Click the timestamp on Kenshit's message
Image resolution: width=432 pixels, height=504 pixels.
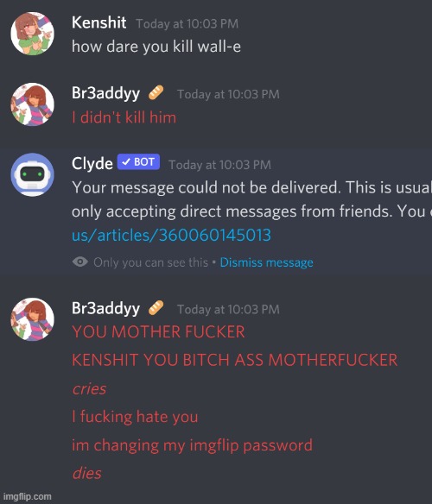[187, 24]
